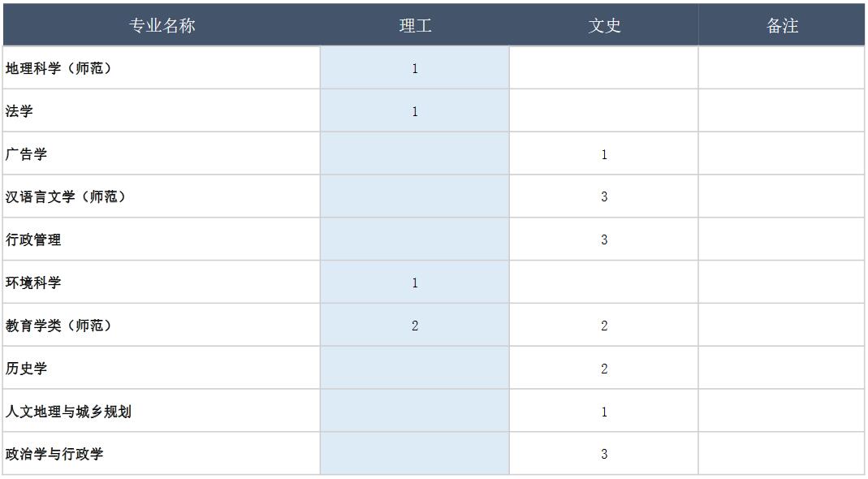Click the 文史 column header
The height and width of the screenshot is (479, 868).
click(604, 25)
